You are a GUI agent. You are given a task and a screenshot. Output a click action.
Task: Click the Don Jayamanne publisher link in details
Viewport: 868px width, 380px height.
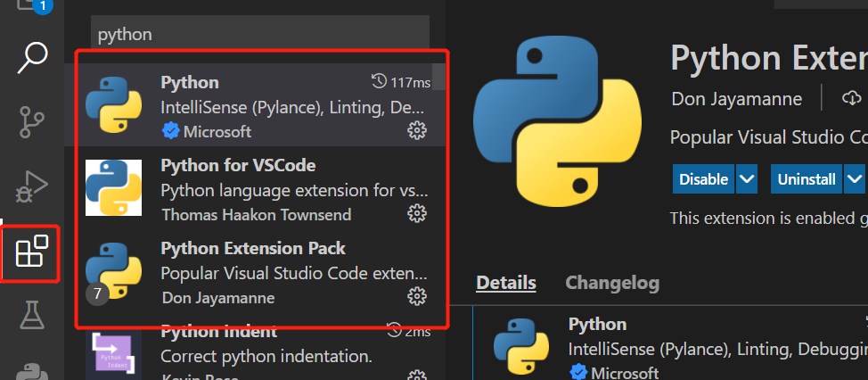click(x=736, y=99)
